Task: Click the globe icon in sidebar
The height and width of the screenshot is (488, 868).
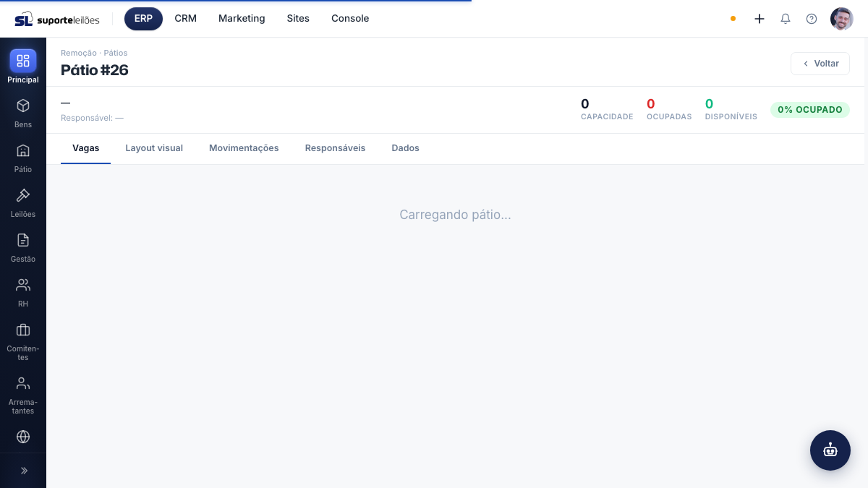Action: click(x=23, y=437)
